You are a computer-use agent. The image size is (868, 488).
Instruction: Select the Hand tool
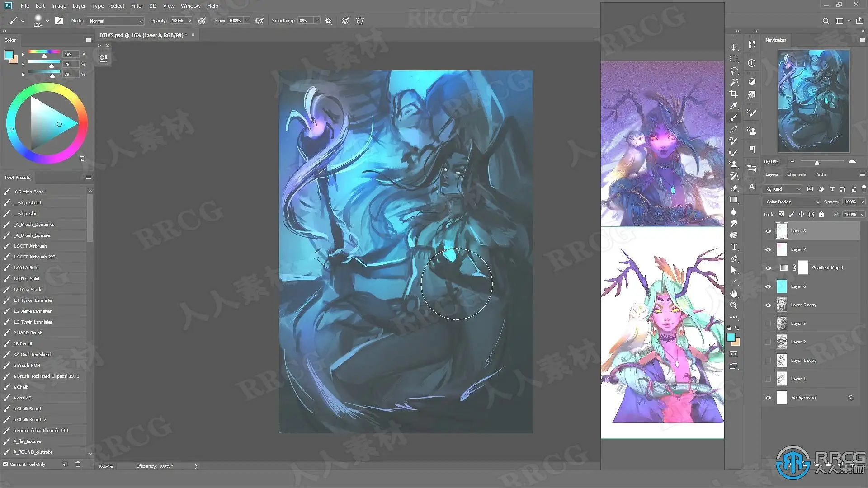pos(734,294)
